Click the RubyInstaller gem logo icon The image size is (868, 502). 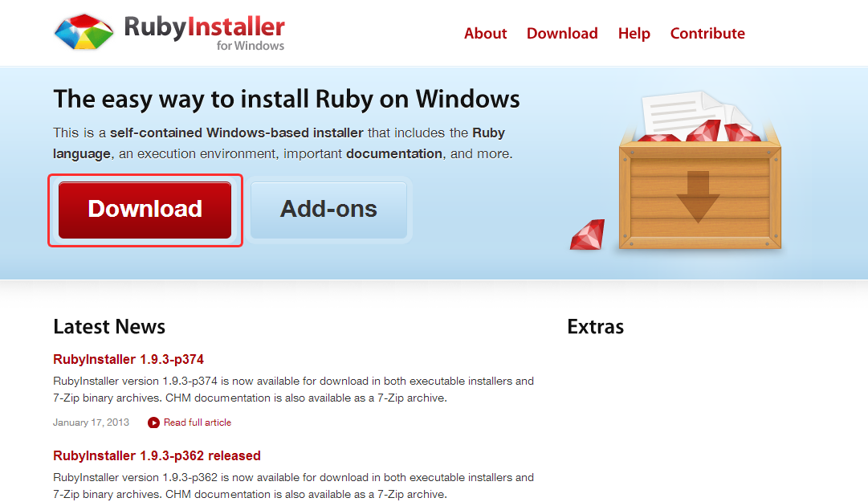click(84, 32)
